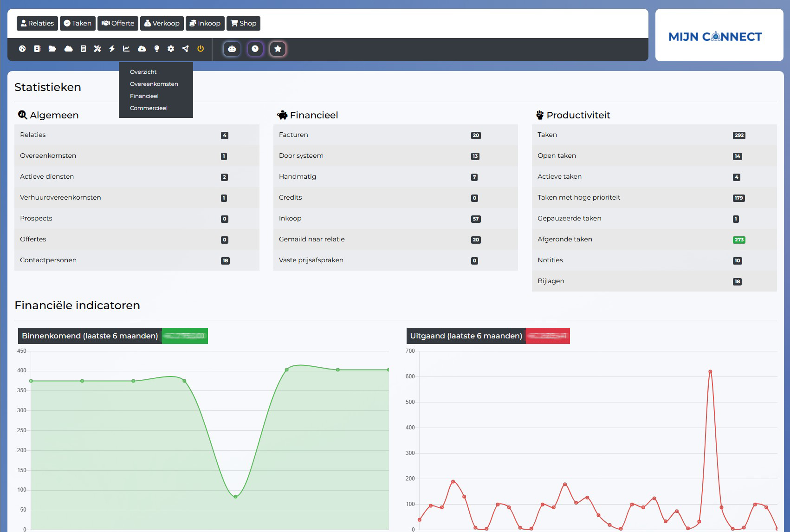Screen dimensions: 790x532
Task: Click the yellow power icon
Action: click(201, 49)
